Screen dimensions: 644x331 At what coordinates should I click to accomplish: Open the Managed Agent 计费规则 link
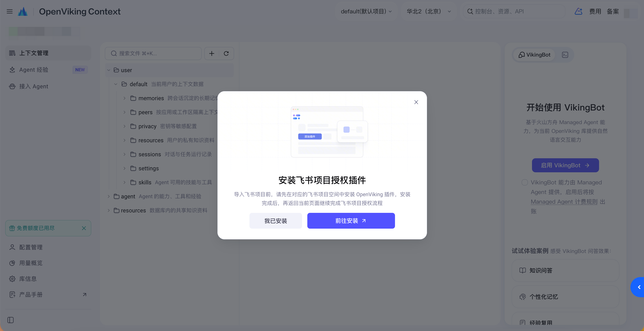pyautogui.click(x=564, y=201)
